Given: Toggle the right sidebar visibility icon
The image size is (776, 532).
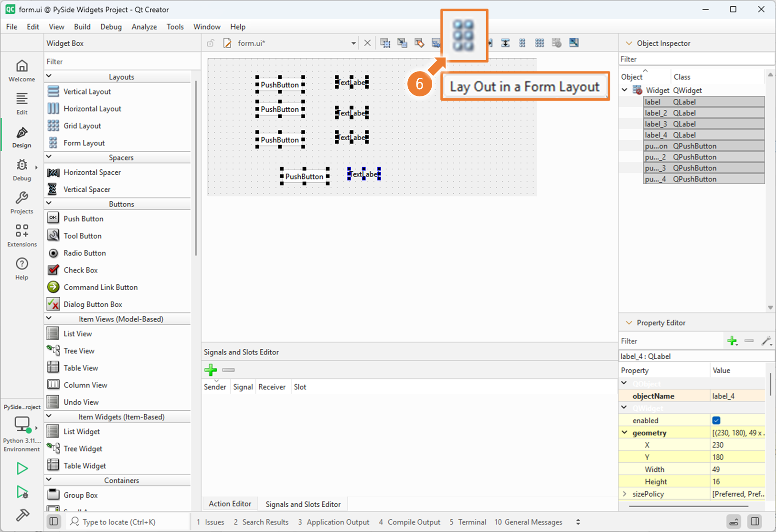Looking at the screenshot, I should 755,522.
